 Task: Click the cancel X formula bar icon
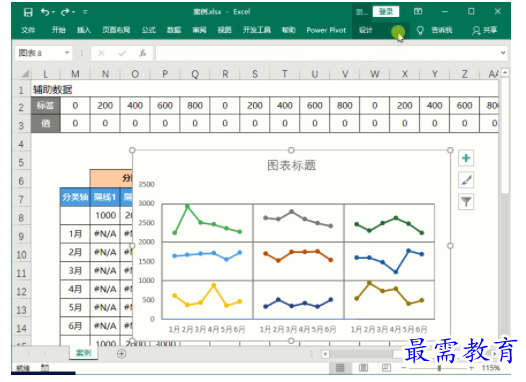[101, 53]
